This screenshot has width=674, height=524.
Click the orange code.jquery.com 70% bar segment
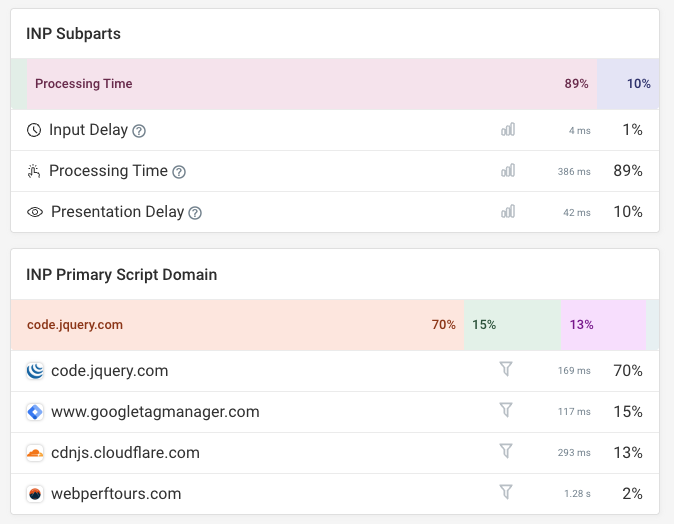(237, 325)
